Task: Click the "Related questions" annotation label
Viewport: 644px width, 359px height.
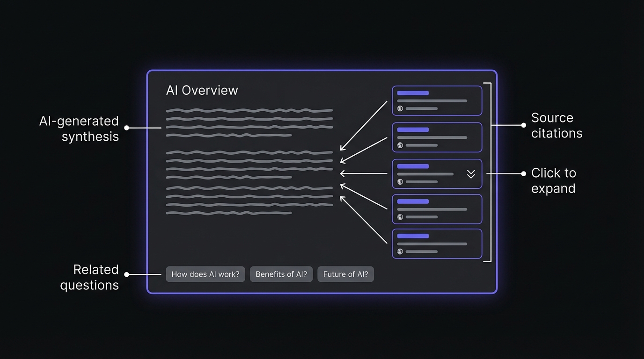Action: 89,277
